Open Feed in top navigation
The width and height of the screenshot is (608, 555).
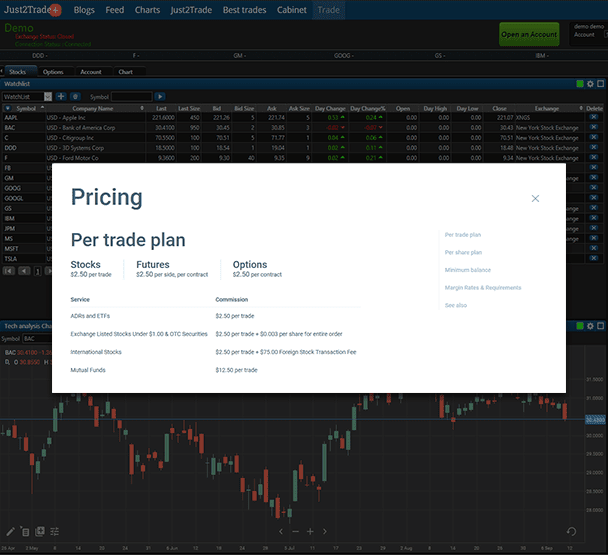click(x=115, y=10)
